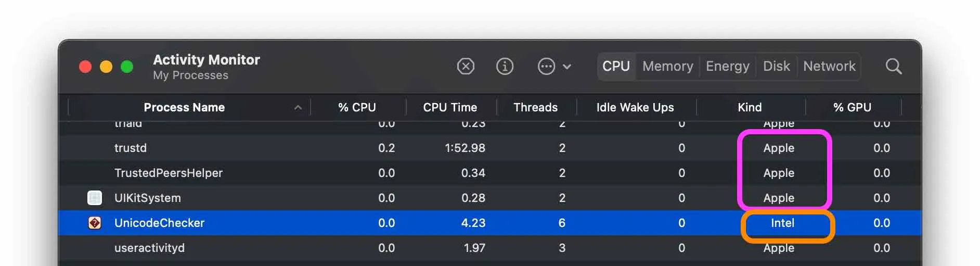
Task: Expand the more-actions dropdown chevron
Action: coord(567,67)
